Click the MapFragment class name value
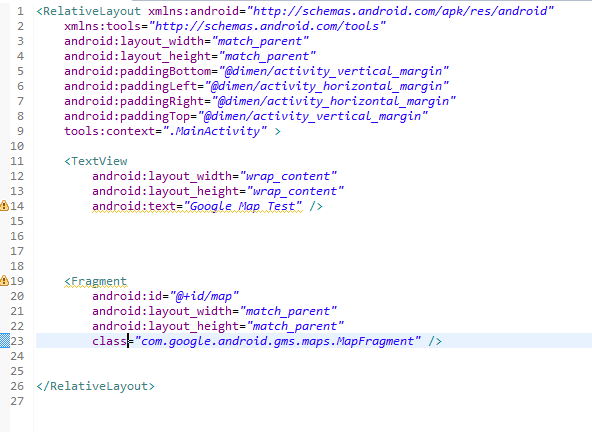This screenshot has height=432, width=592. pos(278,341)
